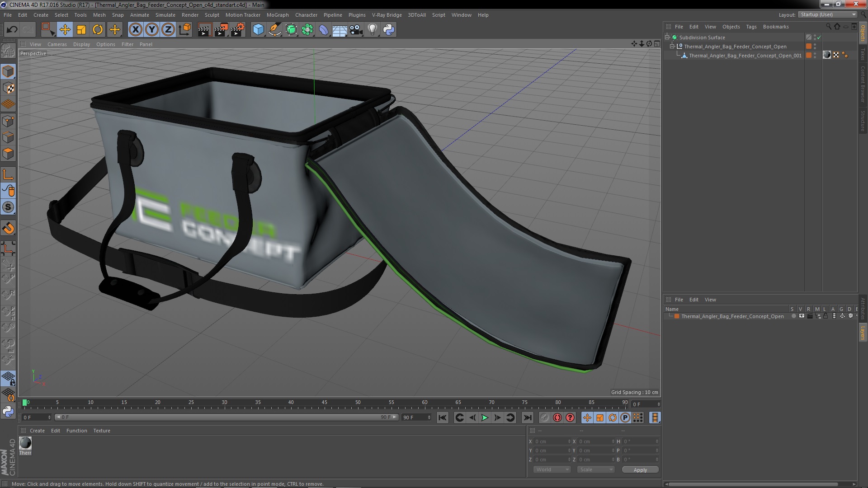868x488 pixels.
Task: Toggle X axis lock
Action: pos(135,30)
